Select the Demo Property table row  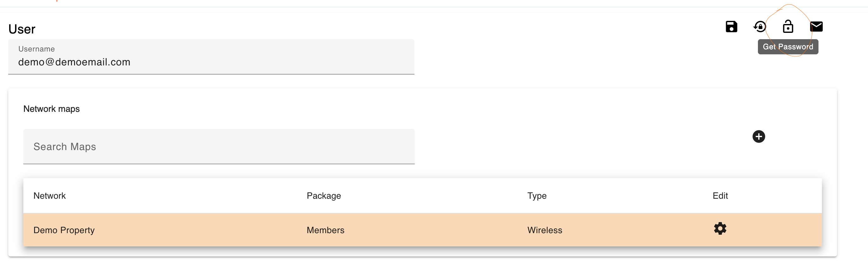423,230
